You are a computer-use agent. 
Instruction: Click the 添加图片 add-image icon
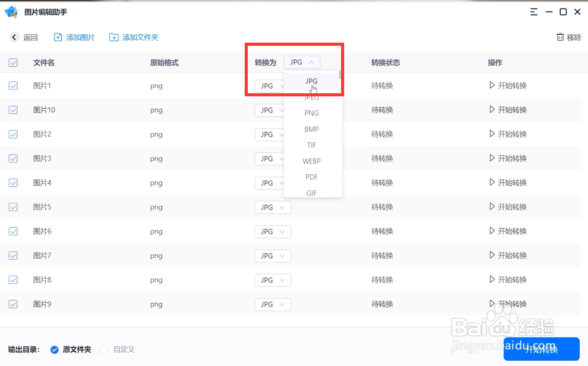tap(58, 37)
